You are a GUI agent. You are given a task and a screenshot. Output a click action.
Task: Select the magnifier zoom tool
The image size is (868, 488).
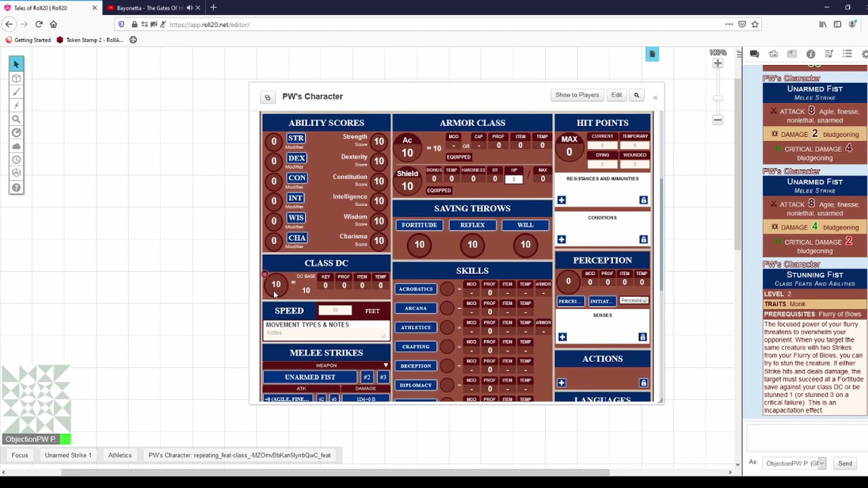16,119
